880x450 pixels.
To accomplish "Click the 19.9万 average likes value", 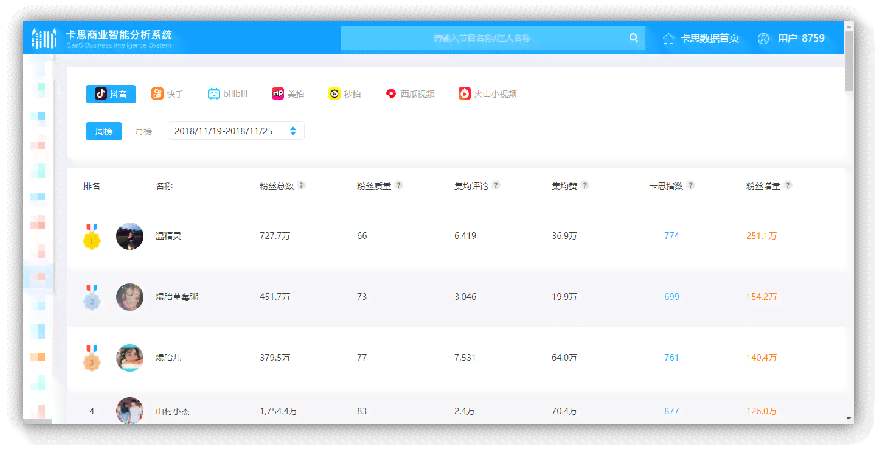I will 564,297.
